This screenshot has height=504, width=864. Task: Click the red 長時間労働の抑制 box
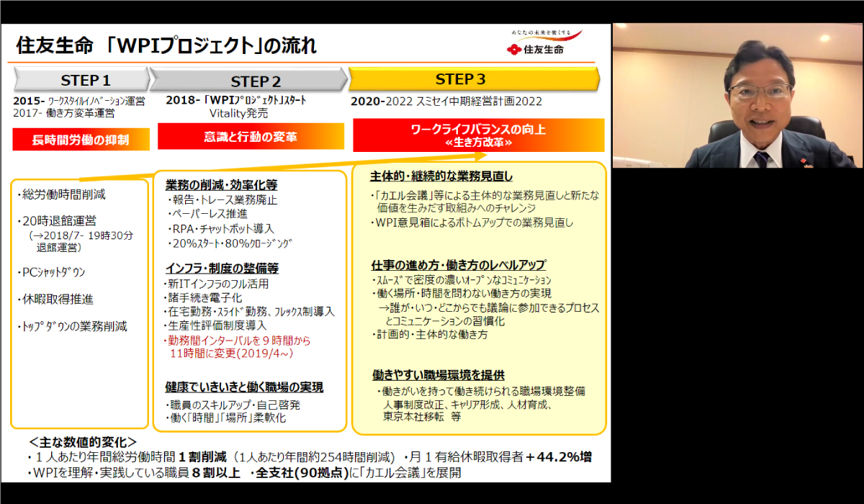pos(81,140)
